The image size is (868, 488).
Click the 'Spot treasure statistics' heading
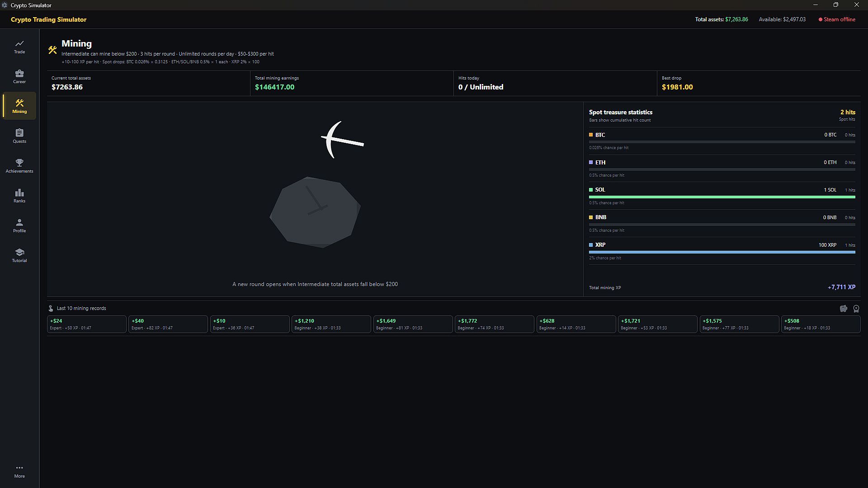pyautogui.click(x=621, y=112)
